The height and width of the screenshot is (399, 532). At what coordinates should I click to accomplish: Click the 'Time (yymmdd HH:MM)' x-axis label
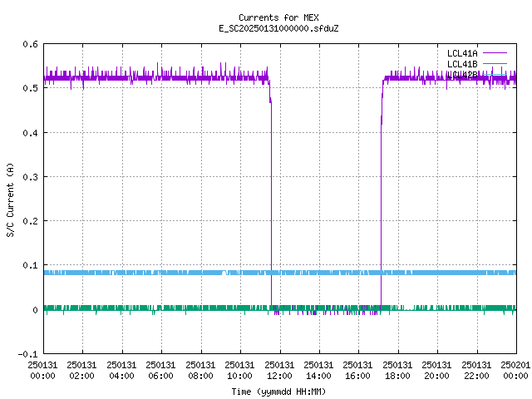click(278, 392)
